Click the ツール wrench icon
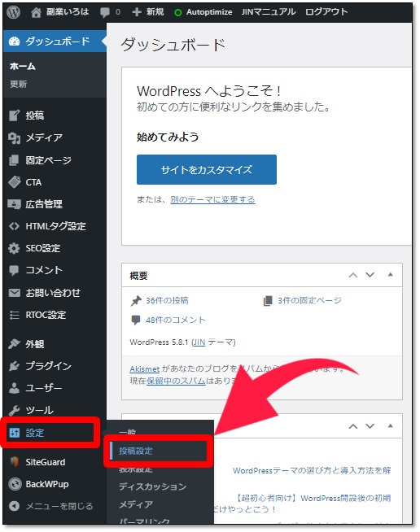The width and height of the screenshot is (420, 532). [x=15, y=410]
